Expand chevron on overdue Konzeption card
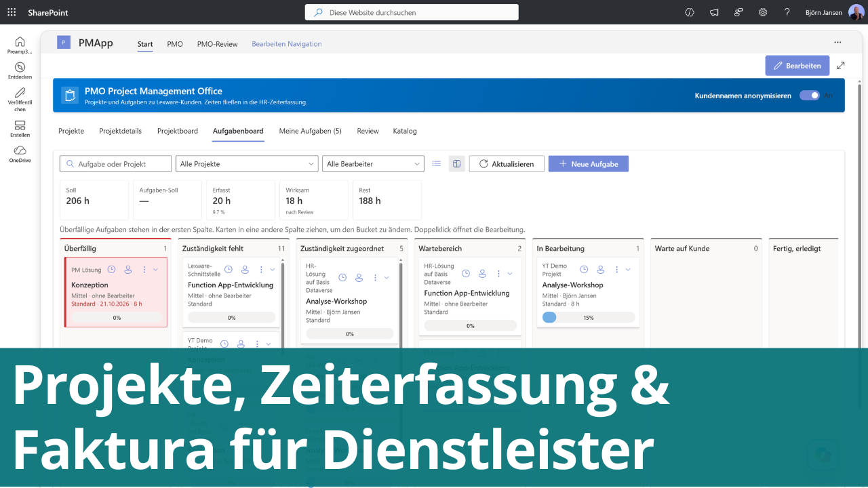 [x=156, y=269]
